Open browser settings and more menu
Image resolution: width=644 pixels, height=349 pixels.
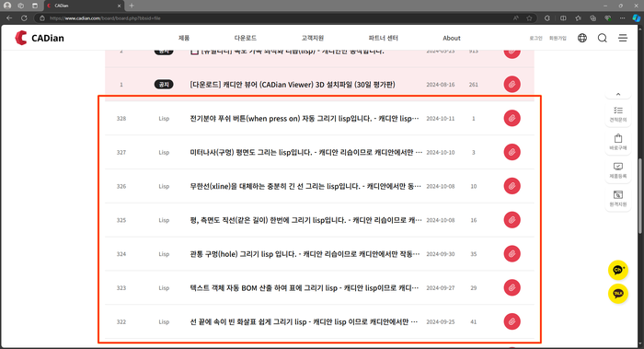(x=622, y=18)
